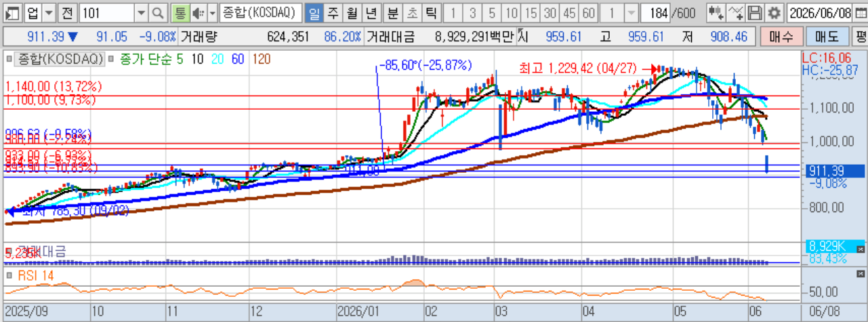Expand the code 101 dropdown arrow
868x322 pixels.
click(x=141, y=13)
